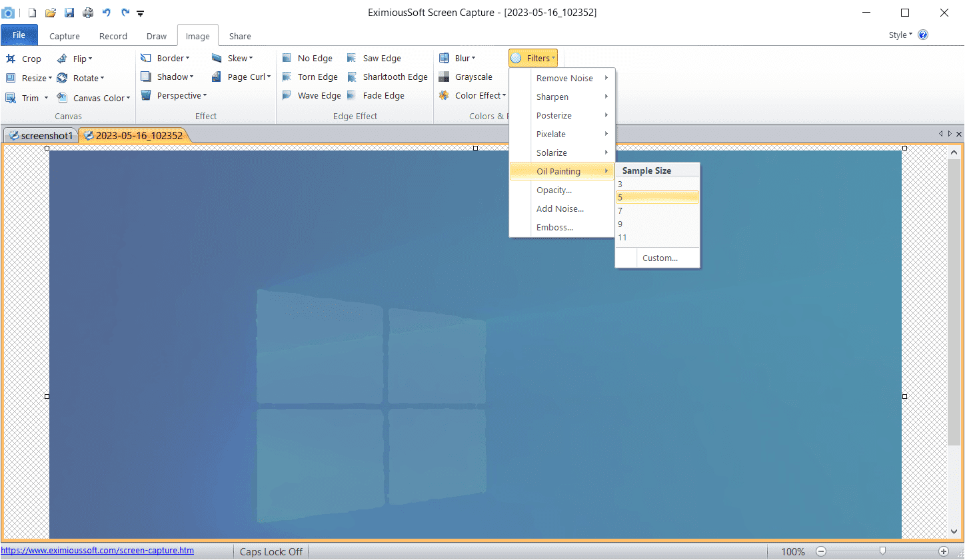The height and width of the screenshot is (560, 965).
Task: Choose Emboss... from the Filters menu
Action: pos(562,227)
